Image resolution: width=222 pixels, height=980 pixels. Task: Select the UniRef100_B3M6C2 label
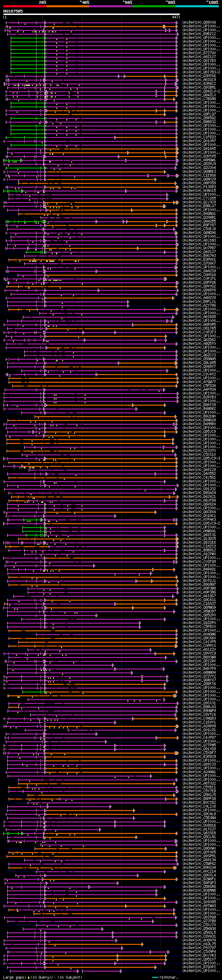[199, 83]
